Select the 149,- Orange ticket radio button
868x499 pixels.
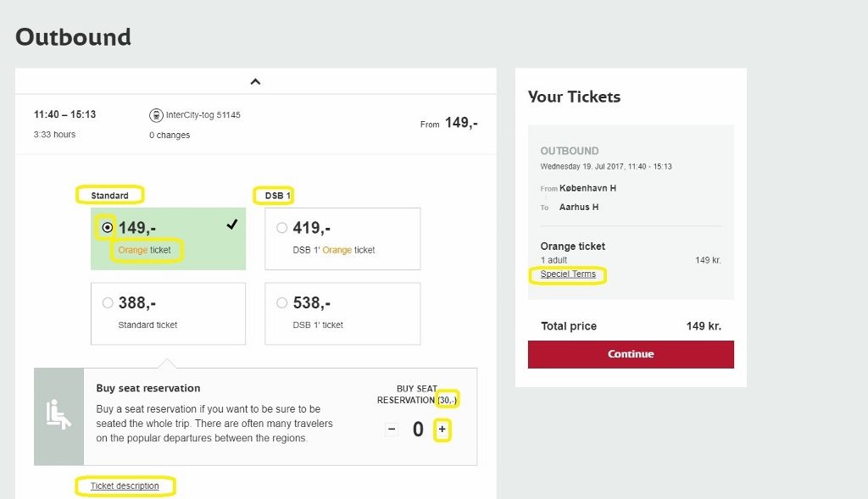click(x=107, y=227)
